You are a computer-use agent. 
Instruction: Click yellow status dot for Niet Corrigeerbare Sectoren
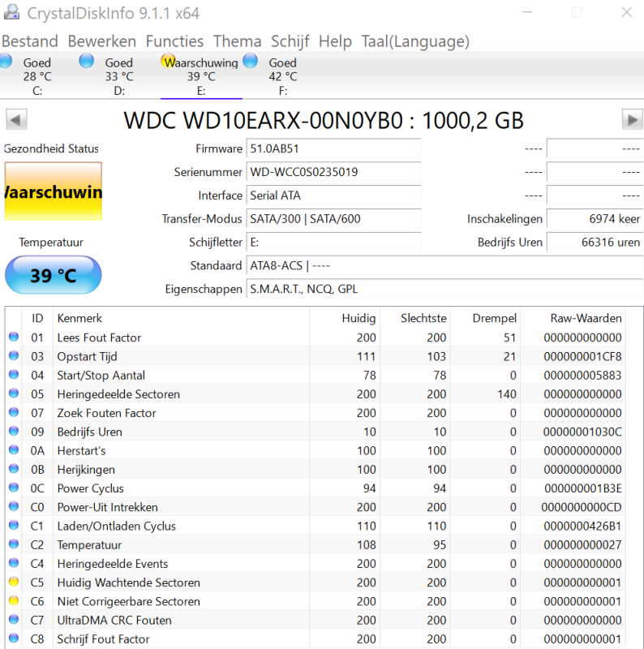14,601
